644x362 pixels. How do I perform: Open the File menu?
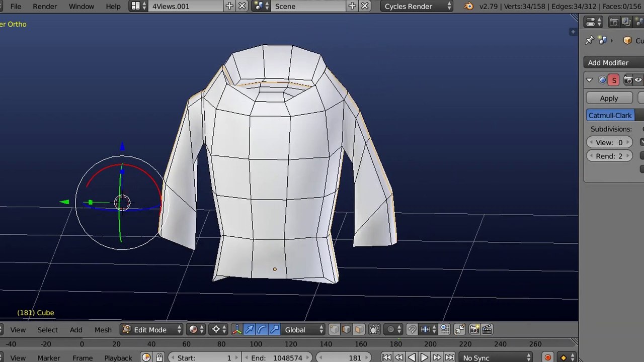pyautogui.click(x=16, y=7)
